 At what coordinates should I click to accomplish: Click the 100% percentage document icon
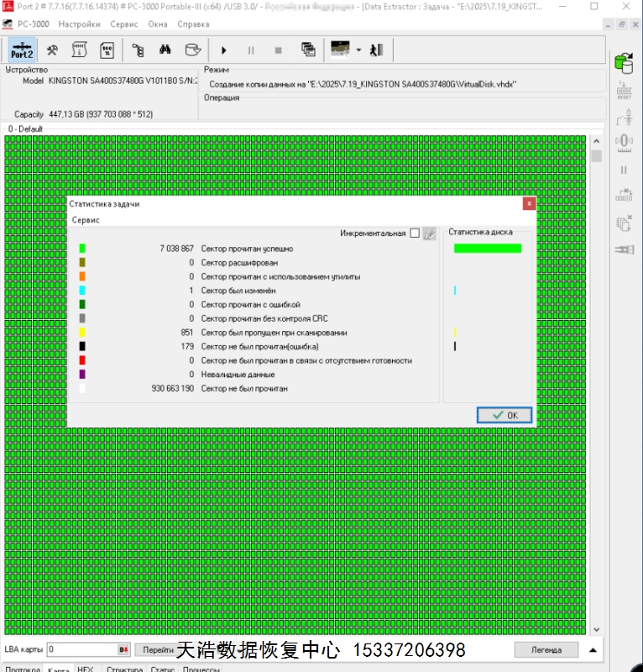coord(107,50)
